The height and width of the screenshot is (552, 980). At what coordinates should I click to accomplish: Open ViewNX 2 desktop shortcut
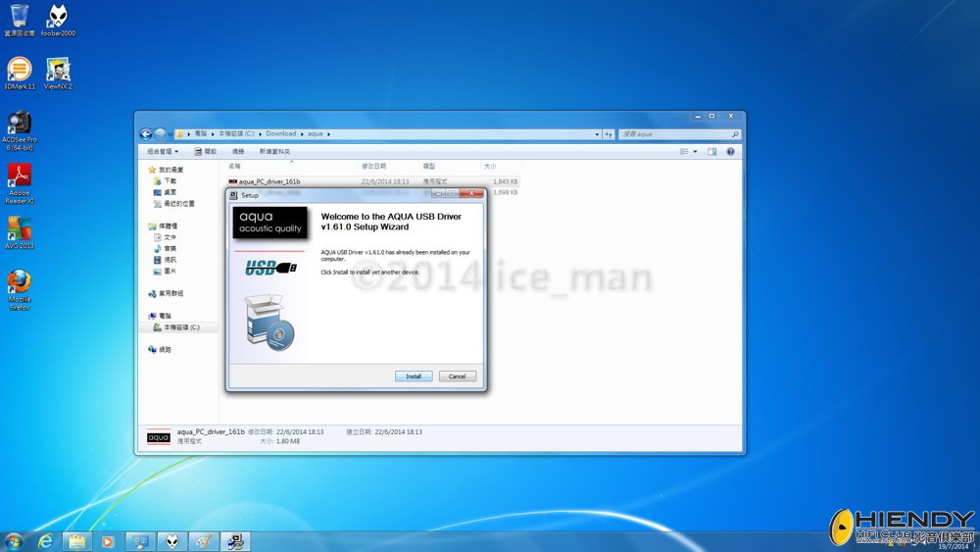point(58,70)
